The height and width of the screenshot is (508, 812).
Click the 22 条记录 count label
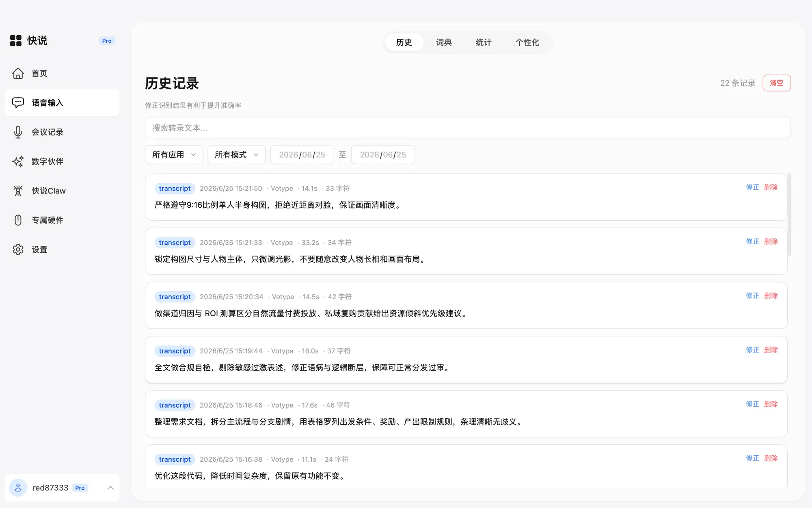pos(738,83)
